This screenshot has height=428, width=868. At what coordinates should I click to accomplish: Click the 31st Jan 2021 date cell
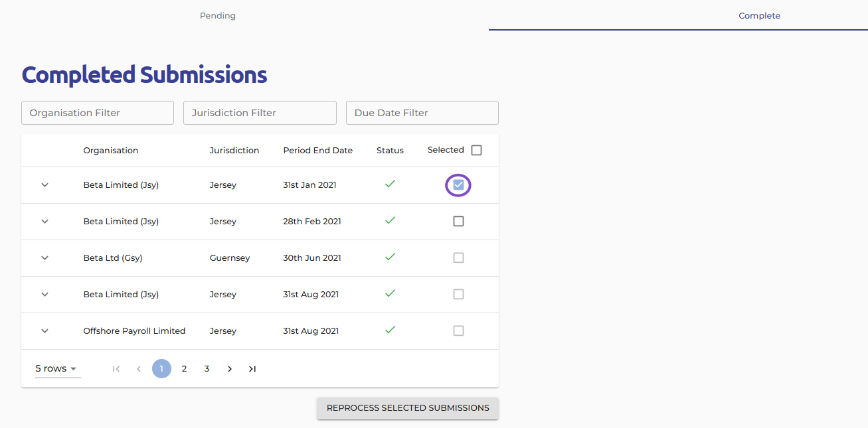(x=309, y=185)
